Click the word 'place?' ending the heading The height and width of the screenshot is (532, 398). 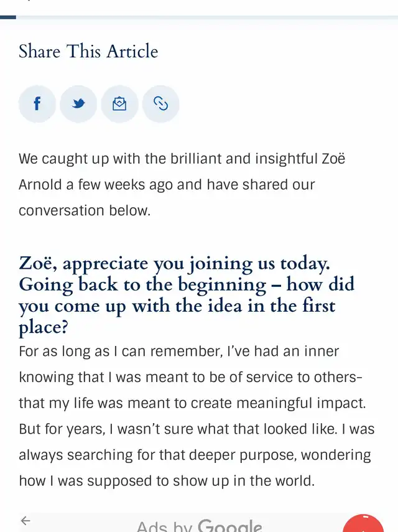click(44, 327)
